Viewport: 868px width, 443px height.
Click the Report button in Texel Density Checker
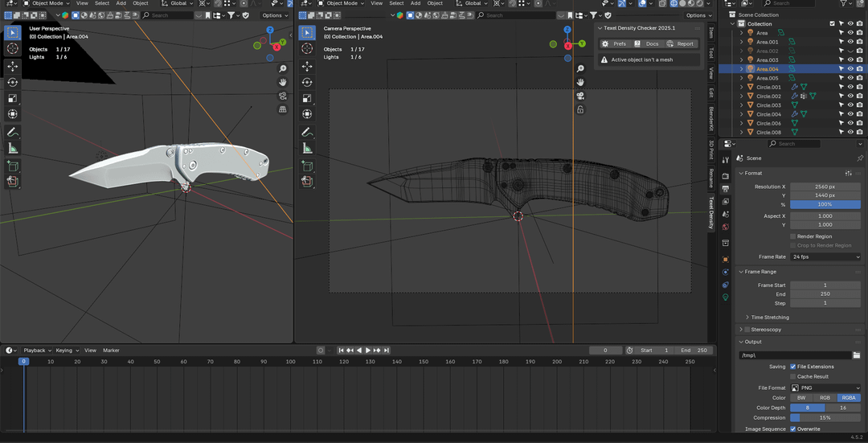[x=682, y=44]
